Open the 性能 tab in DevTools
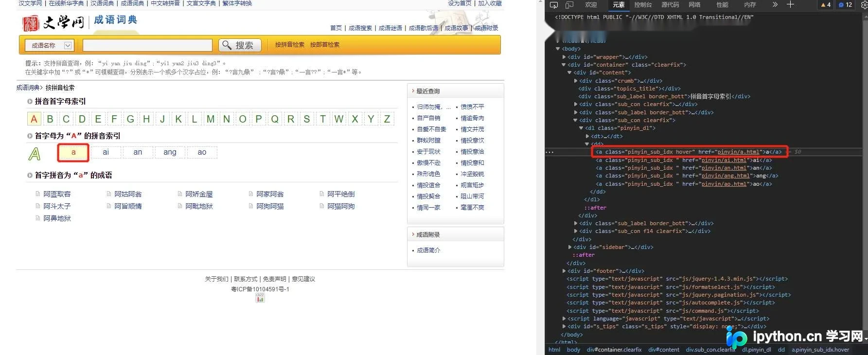 pyautogui.click(x=723, y=5)
